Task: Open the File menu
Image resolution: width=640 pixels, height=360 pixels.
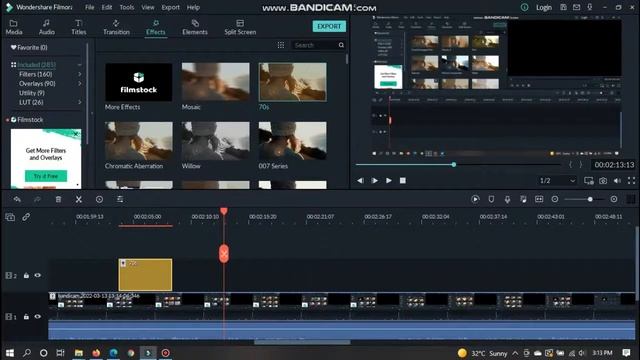Action: point(89,7)
